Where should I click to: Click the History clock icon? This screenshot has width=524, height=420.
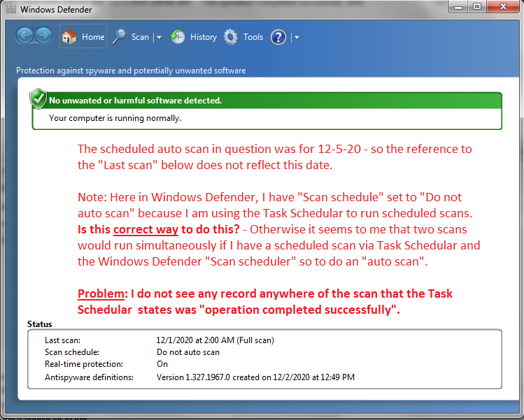pyautogui.click(x=178, y=36)
